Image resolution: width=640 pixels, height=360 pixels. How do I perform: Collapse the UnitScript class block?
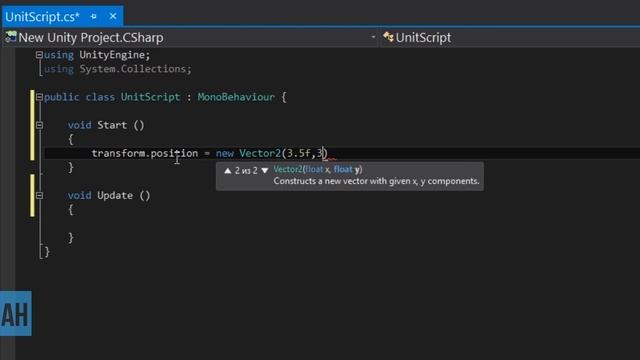click(39, 97)
